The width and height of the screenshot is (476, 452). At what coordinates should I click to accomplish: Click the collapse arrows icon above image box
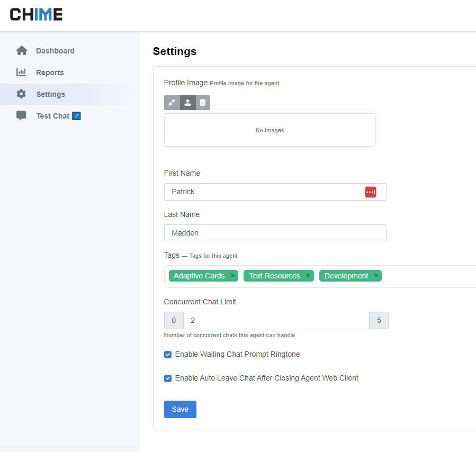tap(172, 103)
